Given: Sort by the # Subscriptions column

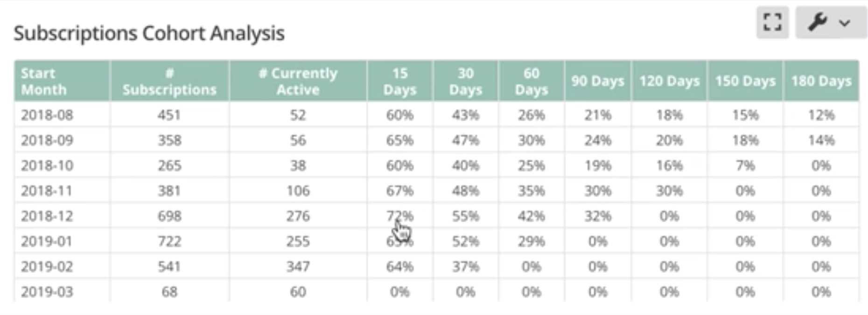Looking at the screenshot, I should pyautogui.click(x=169, y=81).
